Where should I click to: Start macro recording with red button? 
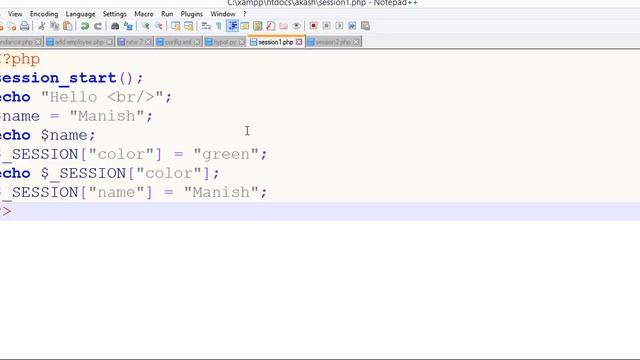coord(313,26)
